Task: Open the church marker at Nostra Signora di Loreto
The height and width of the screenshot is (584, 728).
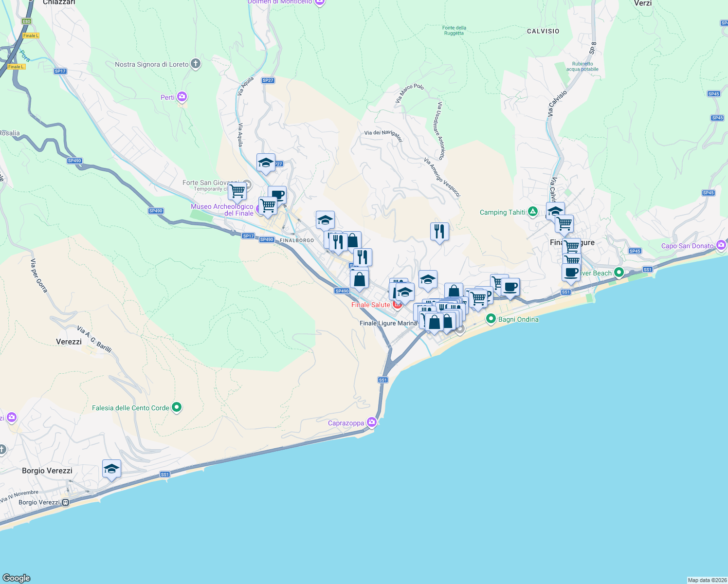Action: [195, 63]
